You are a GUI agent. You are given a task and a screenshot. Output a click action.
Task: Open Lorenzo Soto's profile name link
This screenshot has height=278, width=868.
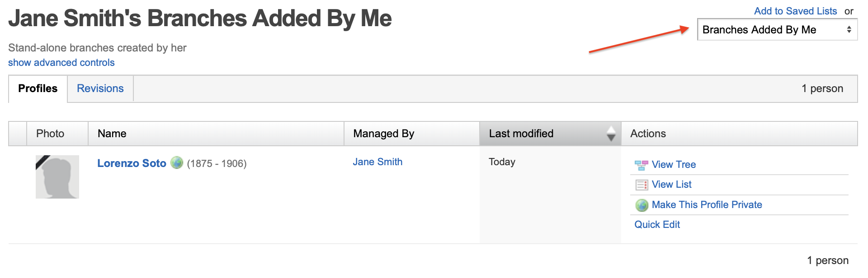[x=132, y=163]
